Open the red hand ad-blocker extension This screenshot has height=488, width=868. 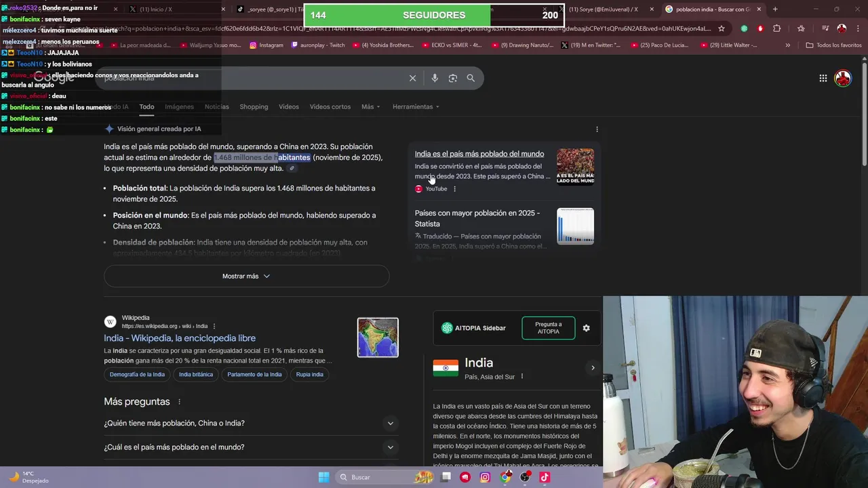[x=760, y=28]
